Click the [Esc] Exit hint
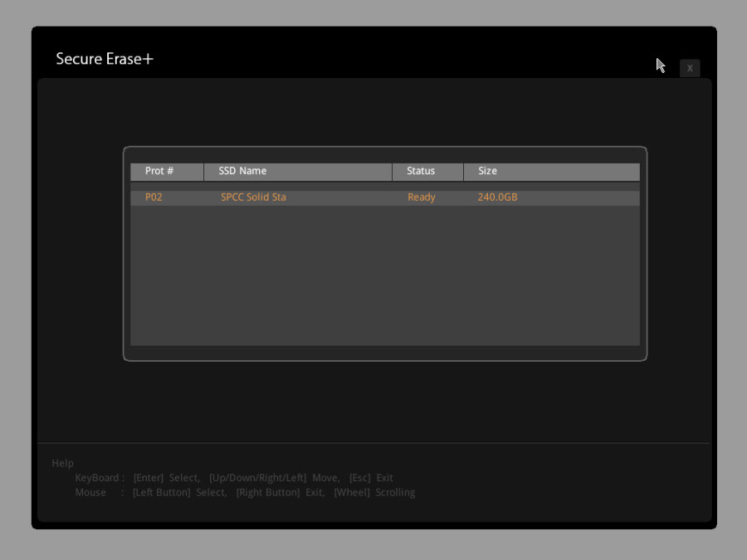Viewport: 747px width, 560px height. [371, 478]
